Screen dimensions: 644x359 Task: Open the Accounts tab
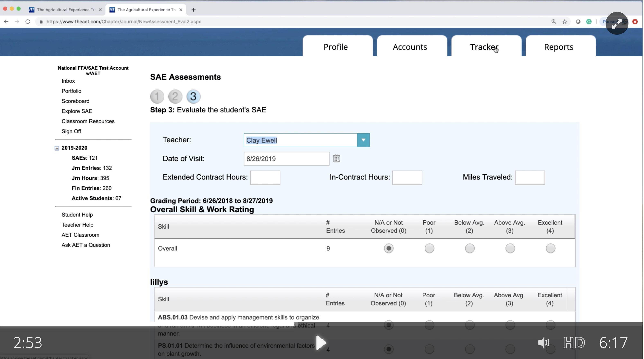[x=412, y=46]
